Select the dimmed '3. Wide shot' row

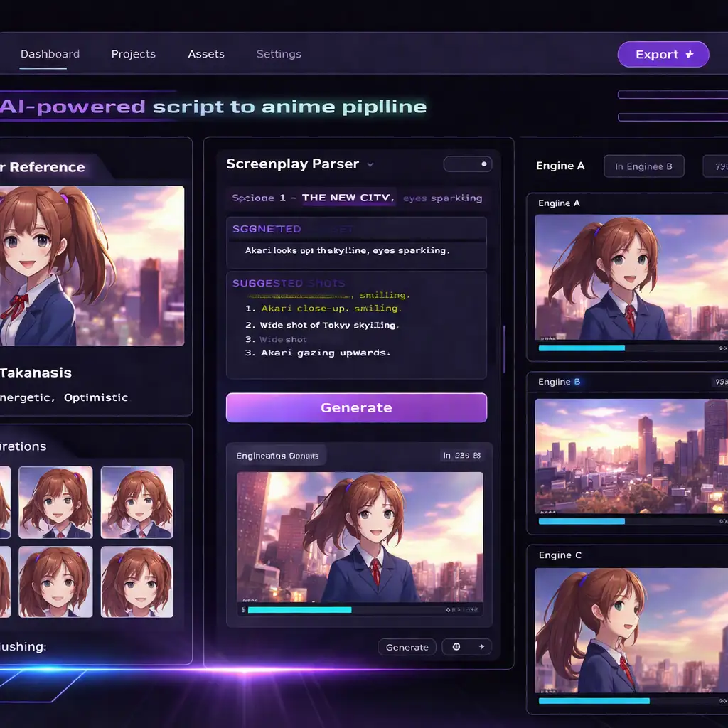tap(276, 339)
